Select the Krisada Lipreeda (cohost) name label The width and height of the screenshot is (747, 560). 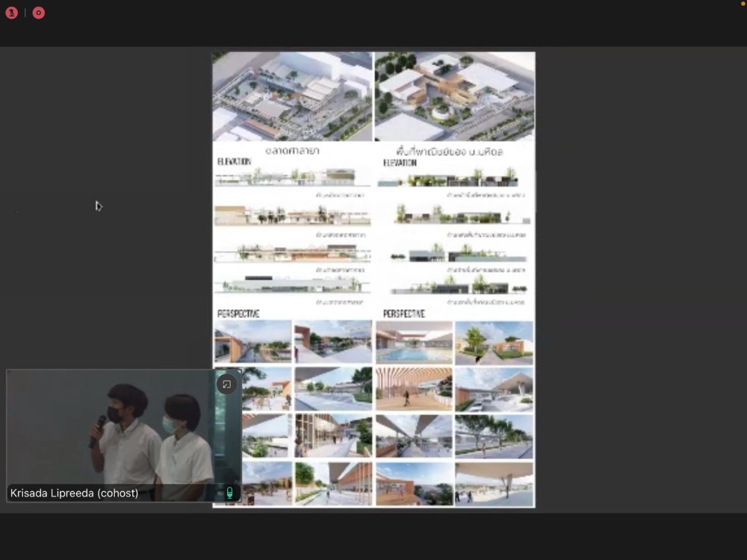click(x=74, y=493)
